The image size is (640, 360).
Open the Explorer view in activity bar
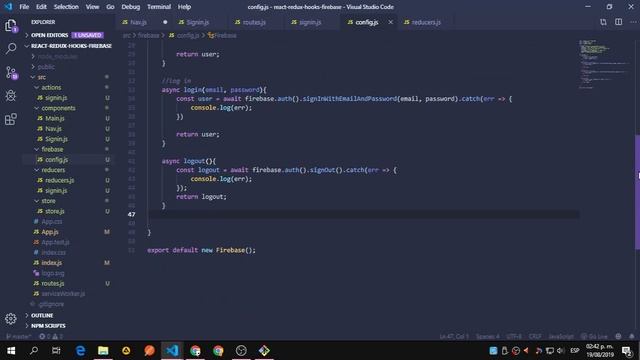(11, 26)
